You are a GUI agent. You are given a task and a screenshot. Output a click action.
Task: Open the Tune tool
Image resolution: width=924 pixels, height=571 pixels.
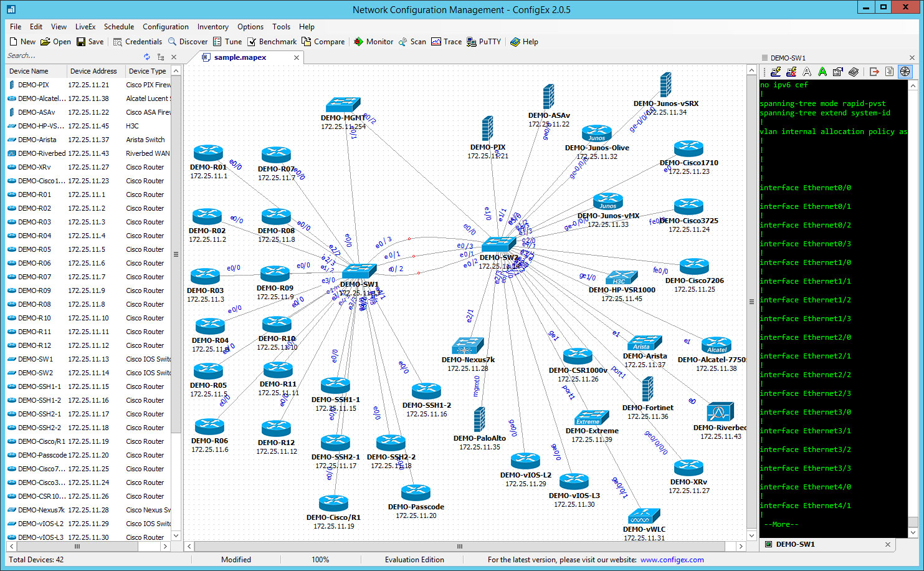pos(227,42)
